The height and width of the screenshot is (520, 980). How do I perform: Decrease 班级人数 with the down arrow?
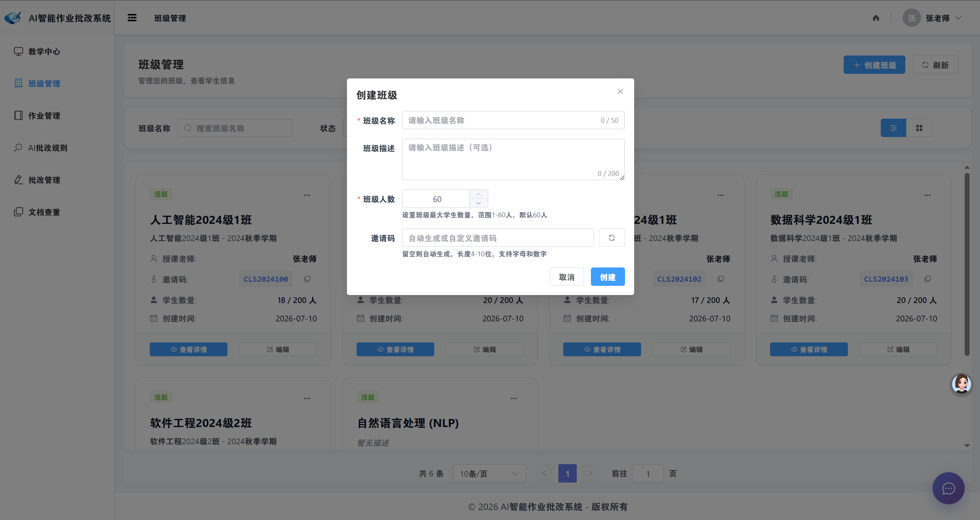pos(478,203)
